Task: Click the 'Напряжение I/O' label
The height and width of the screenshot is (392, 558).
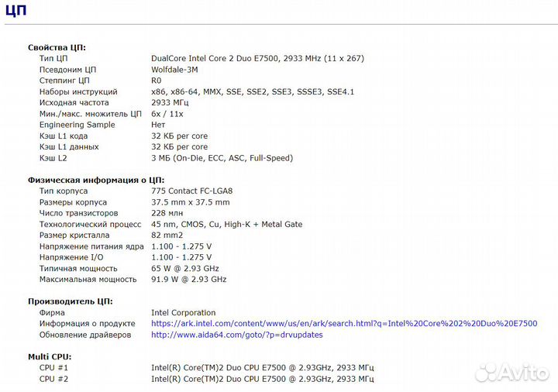Action: click(x=71, y=257)
